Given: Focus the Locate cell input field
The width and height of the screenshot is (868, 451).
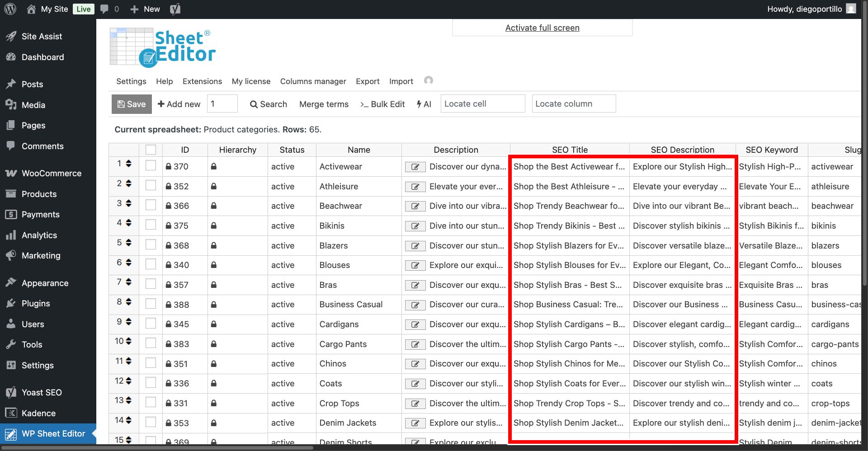Looking at the screenshot, I should [482, 104].
